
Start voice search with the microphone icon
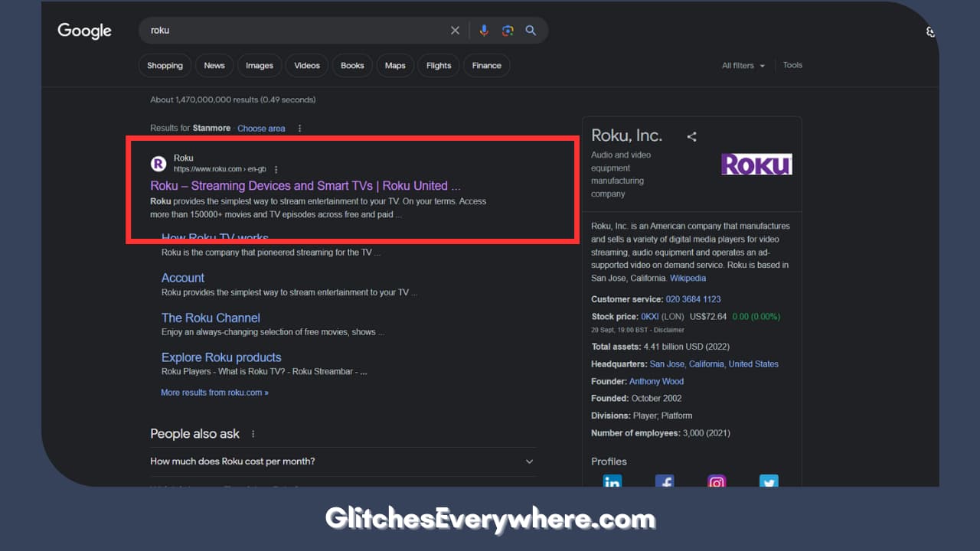pos(484,31)
